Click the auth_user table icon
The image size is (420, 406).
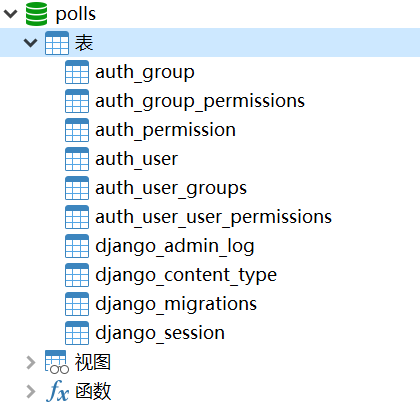pyautogui.click(x=77, y=159)
